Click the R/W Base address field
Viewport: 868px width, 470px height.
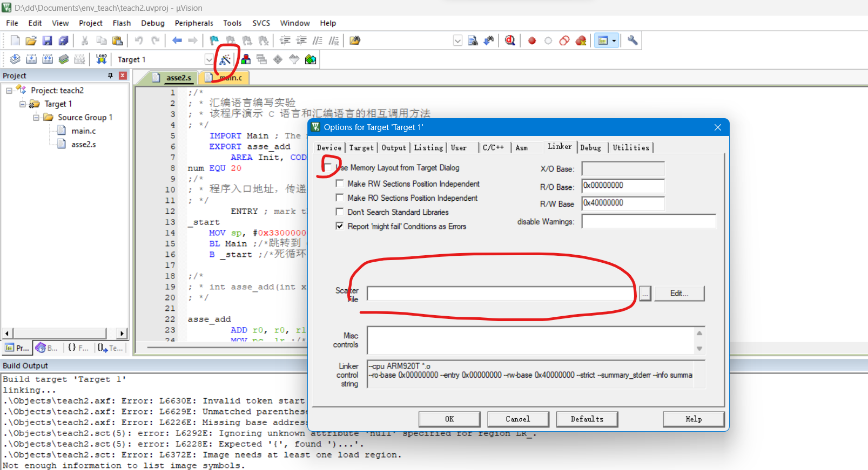pyautogui.click(x=623, y=203)
